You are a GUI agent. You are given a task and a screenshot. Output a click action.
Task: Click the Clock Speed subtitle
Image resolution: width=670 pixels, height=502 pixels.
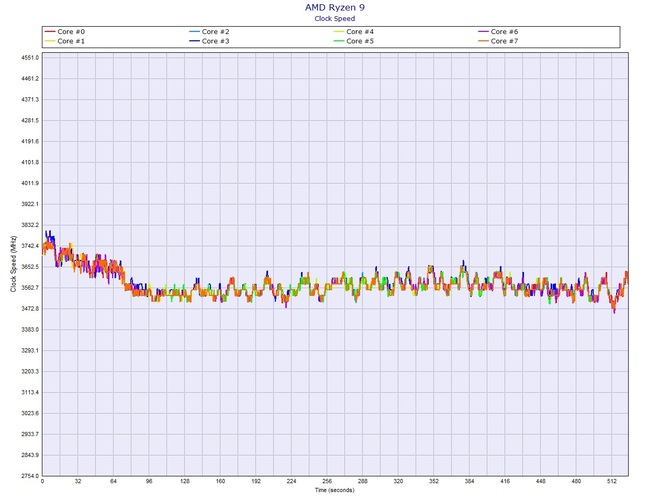pyautogui.click(x=335, y=18)
